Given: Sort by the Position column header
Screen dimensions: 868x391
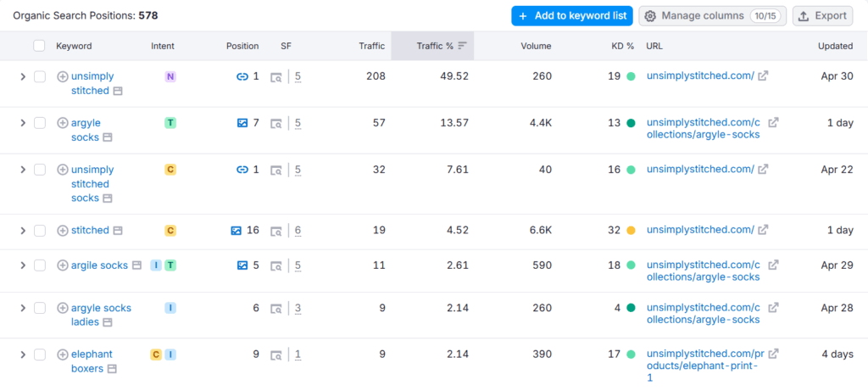Looking at the screenshot, I should point(242,46).
